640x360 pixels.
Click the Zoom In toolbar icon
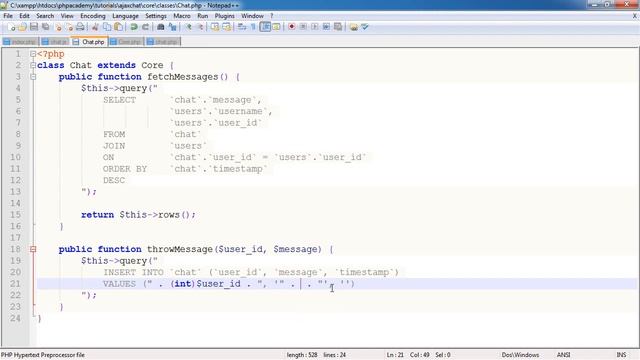click(188, 27)
